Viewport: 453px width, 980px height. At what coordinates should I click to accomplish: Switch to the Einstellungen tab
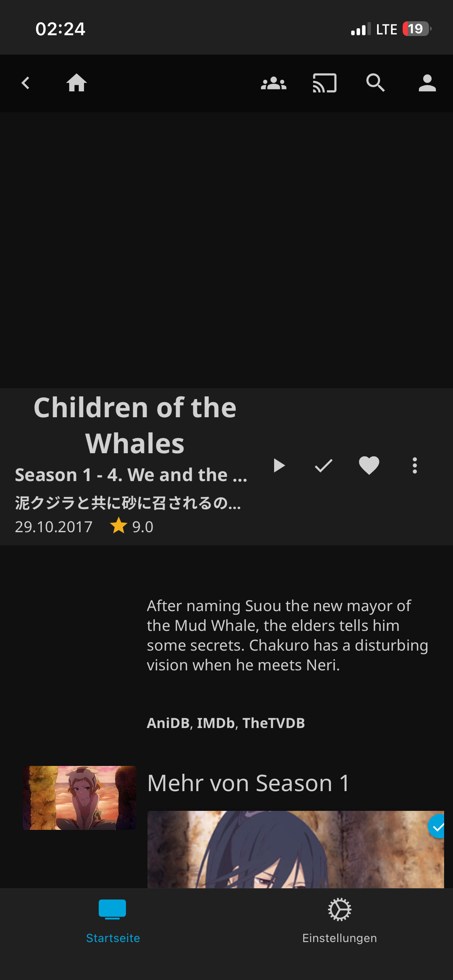340,921
